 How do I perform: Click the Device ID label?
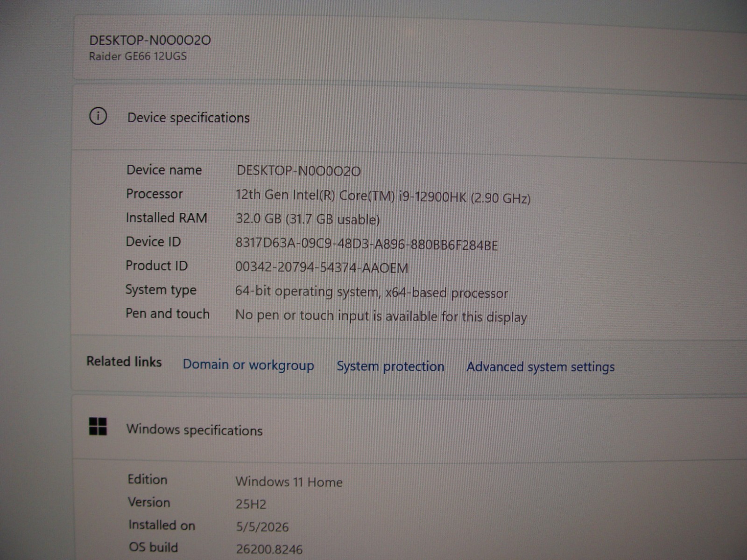click(x=153, y=241)
